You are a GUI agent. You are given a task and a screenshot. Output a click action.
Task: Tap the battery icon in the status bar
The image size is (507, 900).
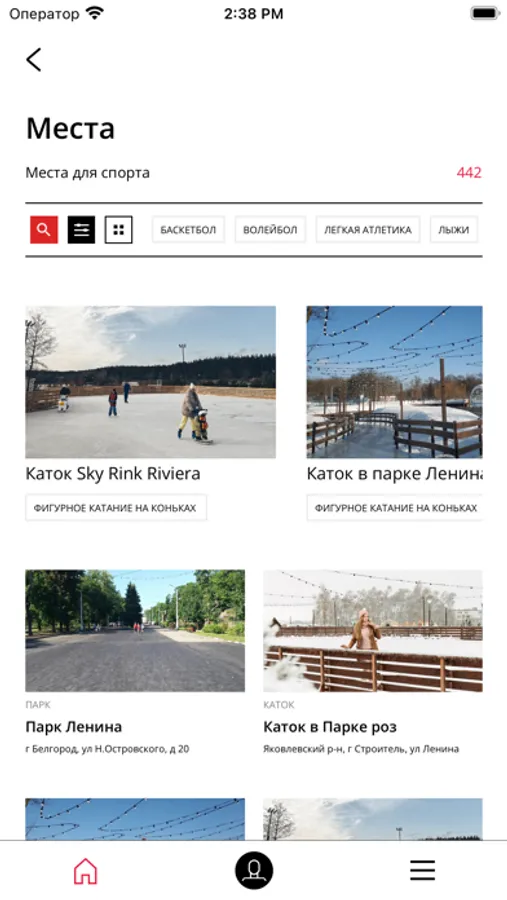click(485, 13)
